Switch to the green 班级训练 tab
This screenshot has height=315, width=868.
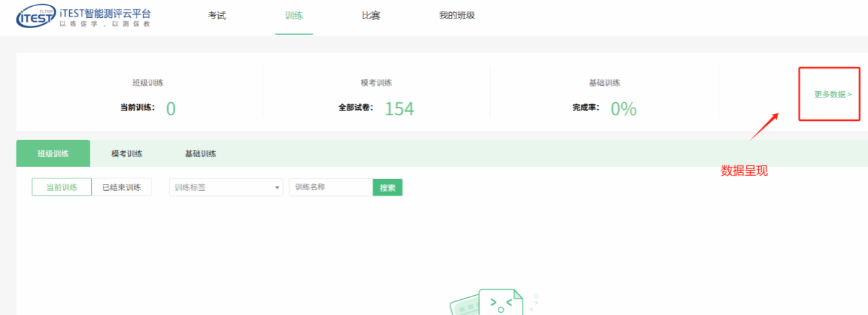click(x=53, y=154)
